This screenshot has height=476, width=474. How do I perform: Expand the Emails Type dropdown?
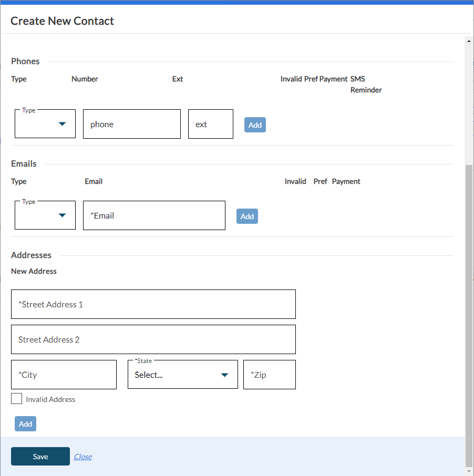pos(45,215)
